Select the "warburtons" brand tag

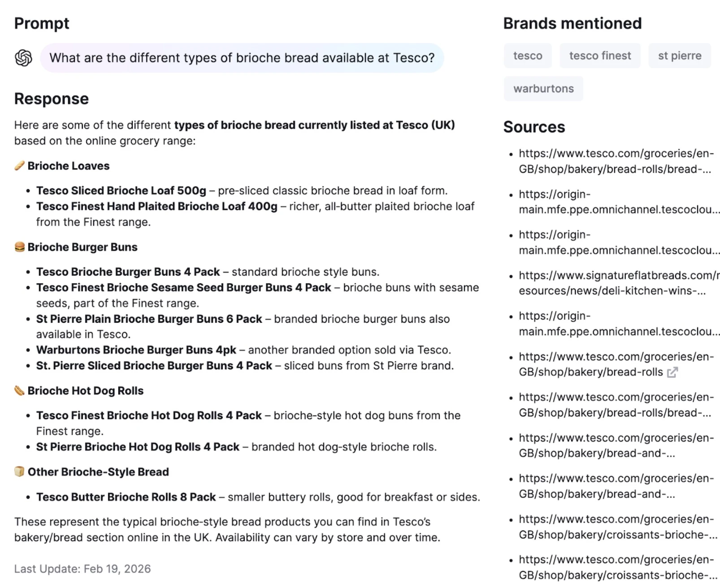(543, 89)
